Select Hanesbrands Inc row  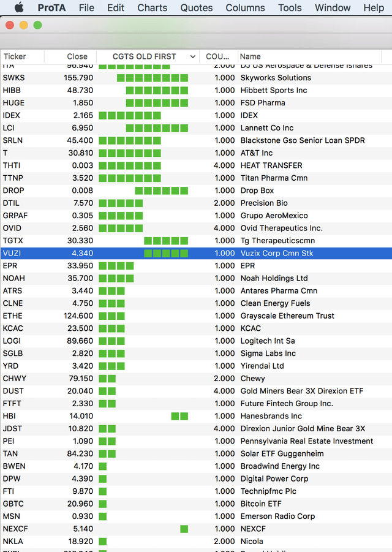196,416
